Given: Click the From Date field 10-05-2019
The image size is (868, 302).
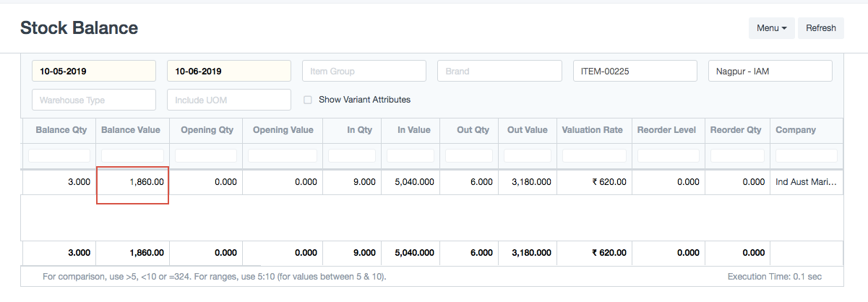Looking at the screenshot, I should point(94,71).
